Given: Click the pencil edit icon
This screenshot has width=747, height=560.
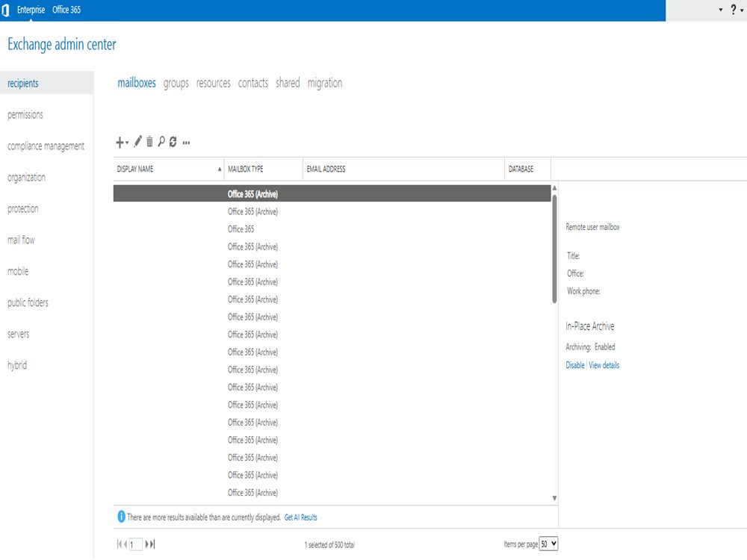Looking at the screenshot, I should 137,141.
